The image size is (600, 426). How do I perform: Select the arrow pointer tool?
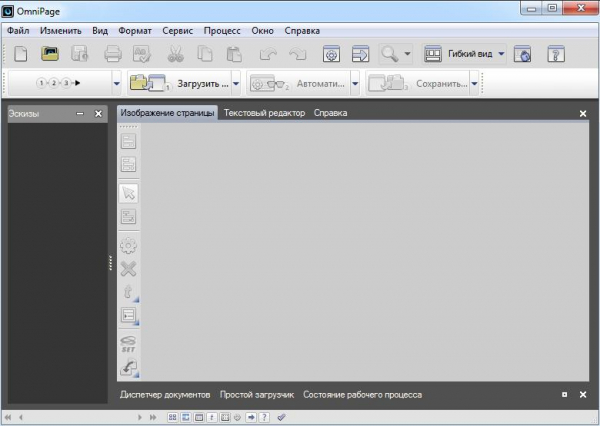pyautogui.click(x=129, y=193)
